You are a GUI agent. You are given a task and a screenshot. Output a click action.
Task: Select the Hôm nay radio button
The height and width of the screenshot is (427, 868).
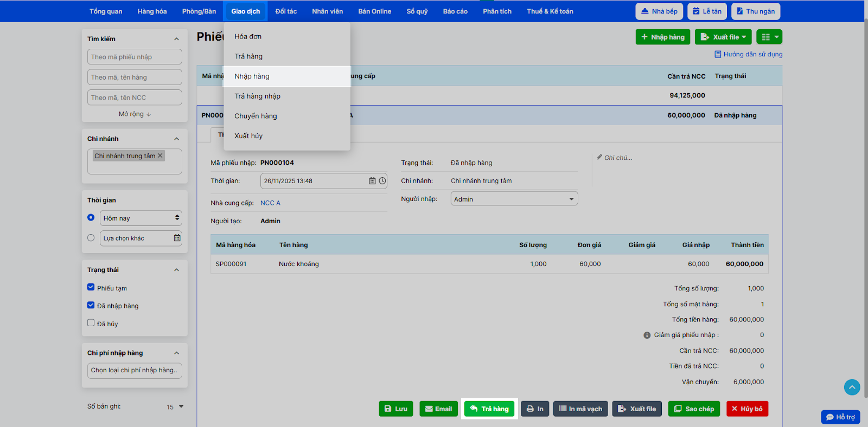(91, 217)
